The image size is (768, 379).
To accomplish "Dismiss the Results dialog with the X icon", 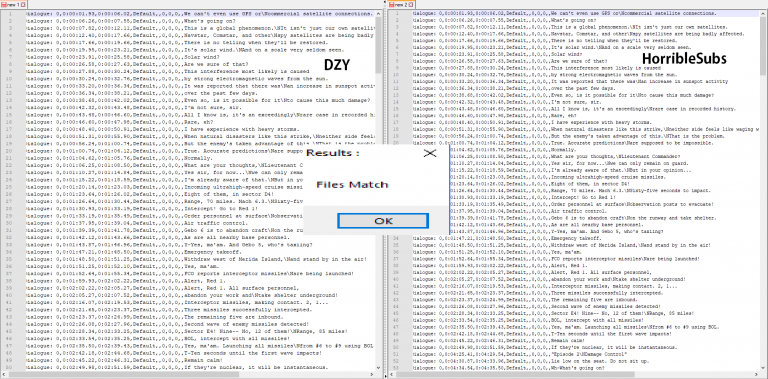I will click(430, 153).
